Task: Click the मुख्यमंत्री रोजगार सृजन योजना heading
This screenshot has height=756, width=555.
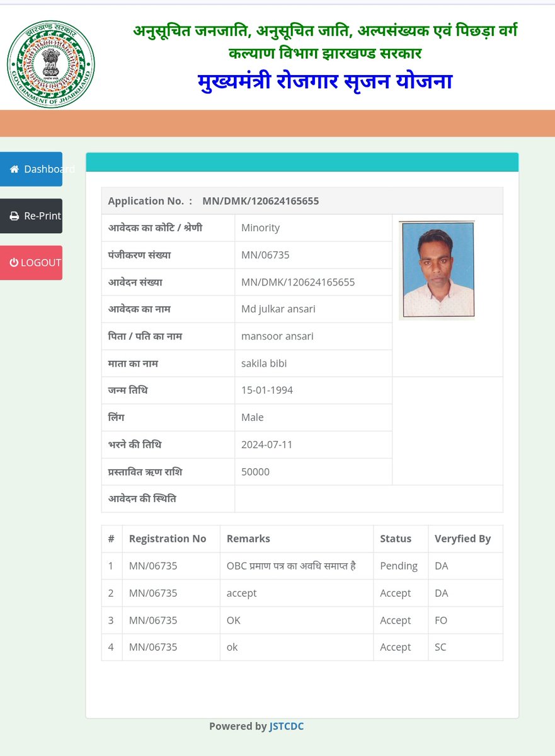Action: (x=324, y=81)
